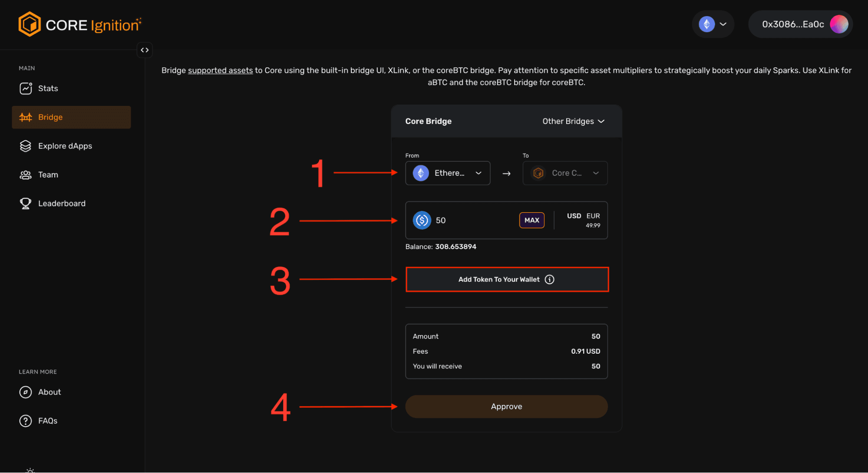Expand the Other Bridges dropdown
This screenshot has height=473, width=868.
point(573,122)
